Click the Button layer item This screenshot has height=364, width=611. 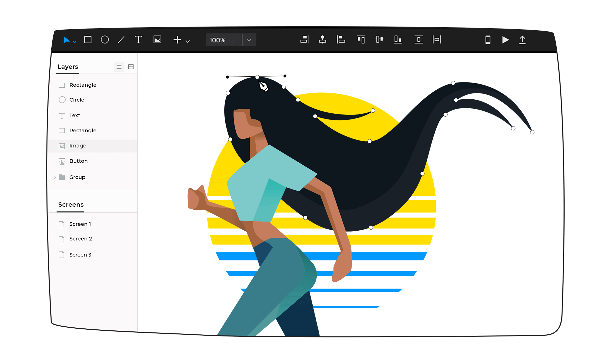(78, 161)
